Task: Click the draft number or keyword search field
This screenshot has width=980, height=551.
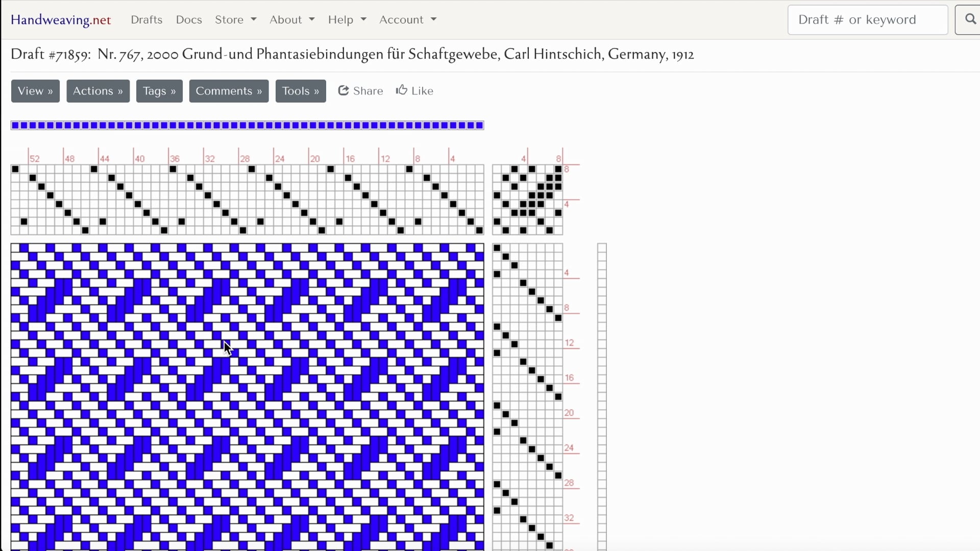Action: [868, 19]
